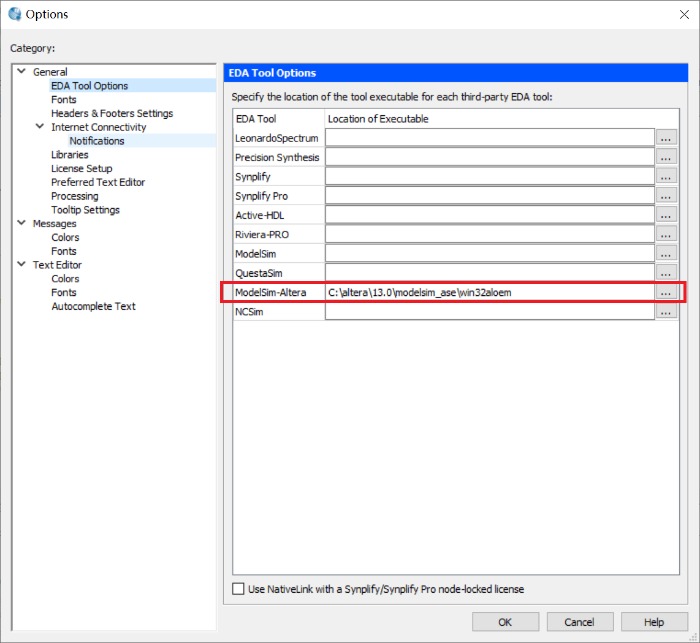
Task: Confirm settings with OK button
Action: (505, 622)
